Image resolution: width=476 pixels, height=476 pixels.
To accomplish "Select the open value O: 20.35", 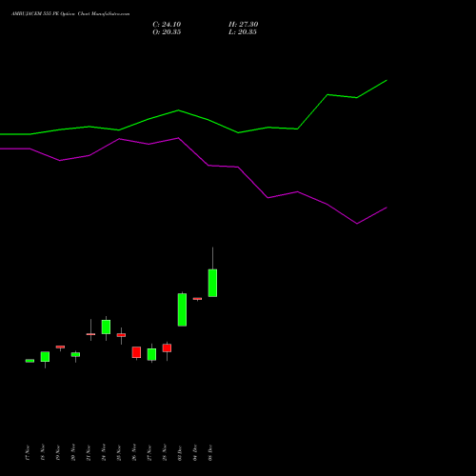I will 167,32.
